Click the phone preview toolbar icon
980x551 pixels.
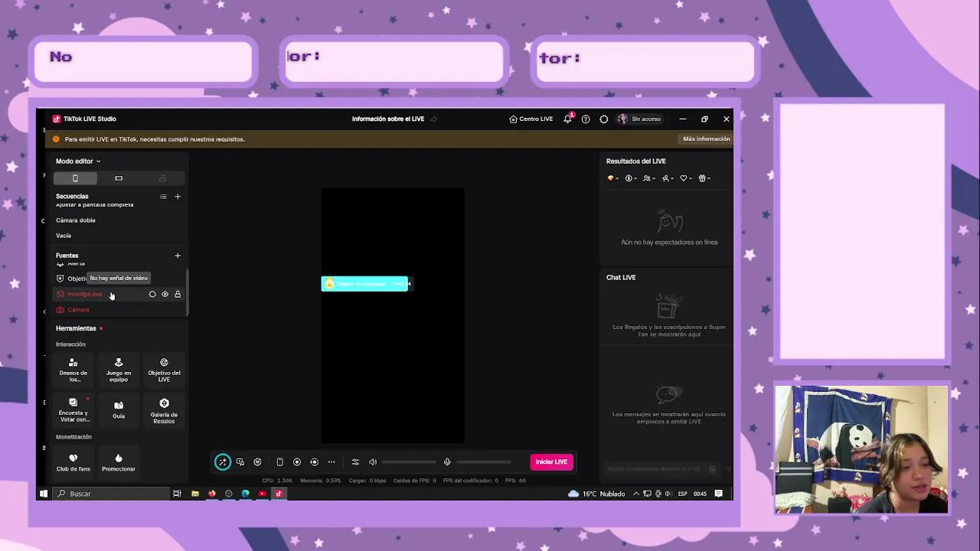pyautogui.click(x=279, y=462)
